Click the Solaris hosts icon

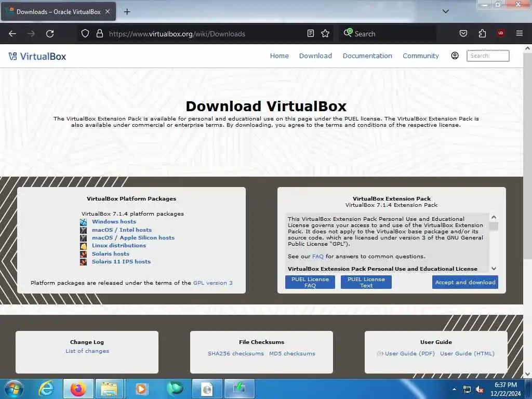[x=84, y=254]
